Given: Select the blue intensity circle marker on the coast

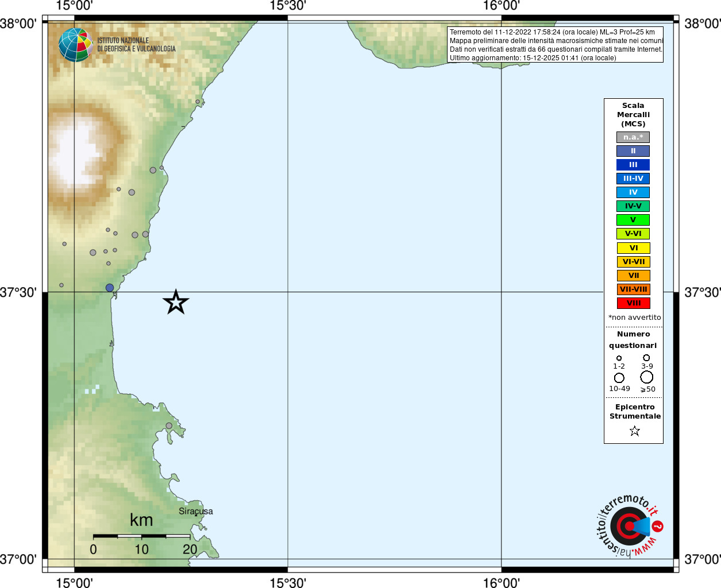Looking at the screenshot, I should 110,288.
